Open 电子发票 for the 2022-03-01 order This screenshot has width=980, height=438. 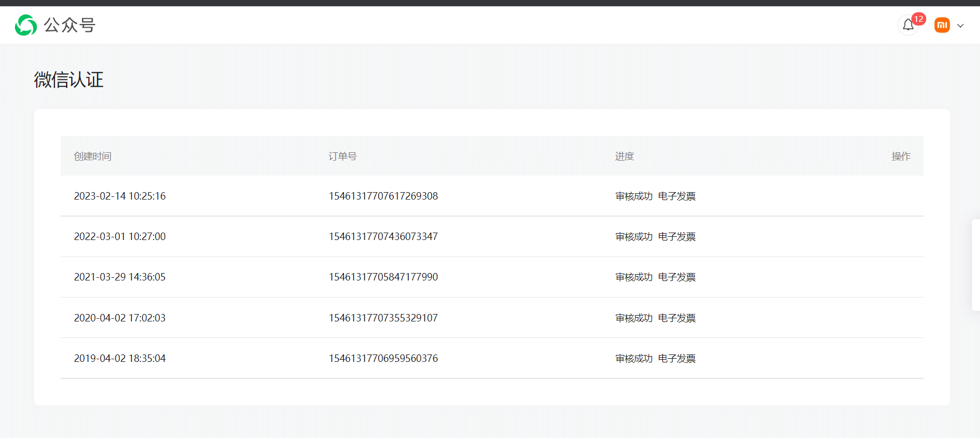(677, 236)
